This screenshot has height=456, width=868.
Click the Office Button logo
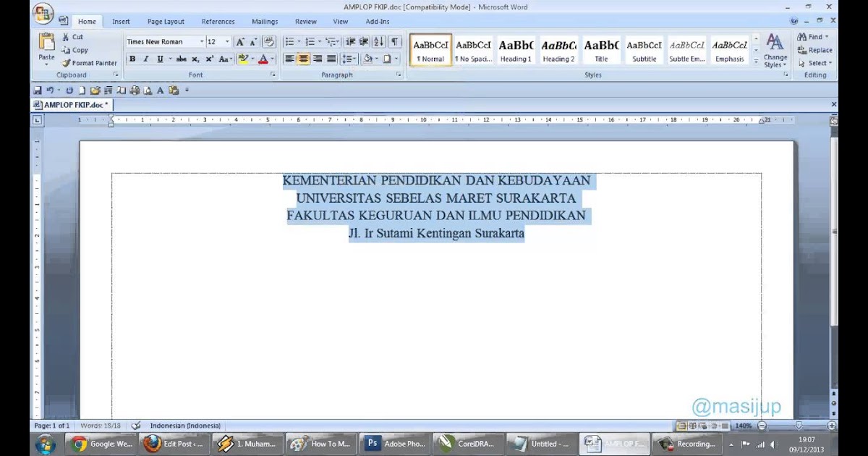click(x=43, y=14)
